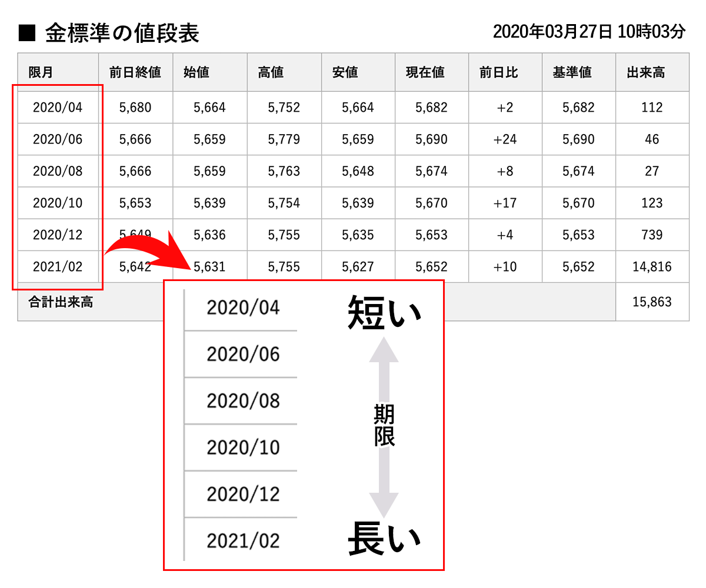
Task: Select 2020/10 in the enlarged inset list
Action: coord(243,447)
